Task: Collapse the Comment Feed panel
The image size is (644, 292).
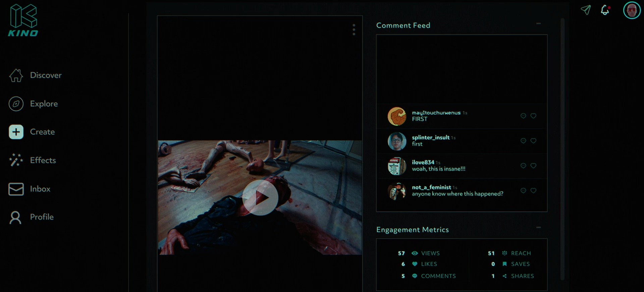Action: pyautogui.click(x=538, y=23)
